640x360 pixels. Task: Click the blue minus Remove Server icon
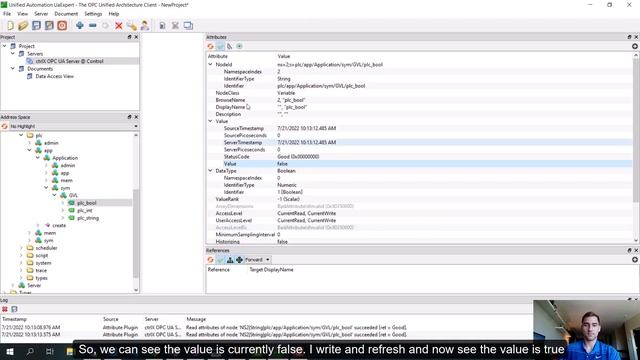(93, 25)
